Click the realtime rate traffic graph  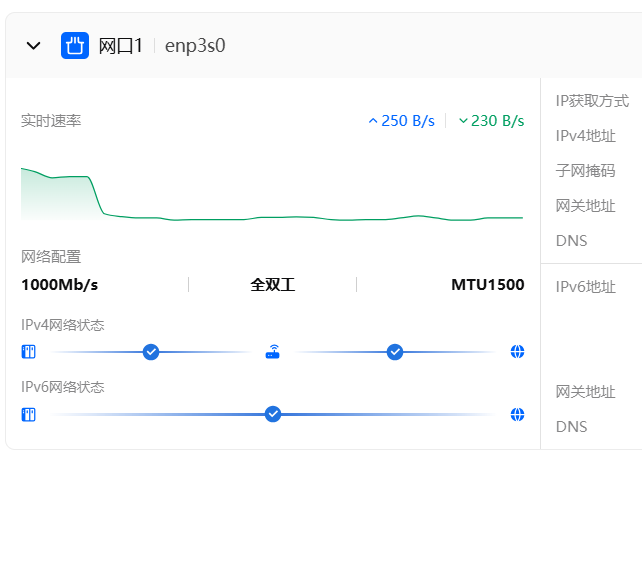tap(272, 197)
